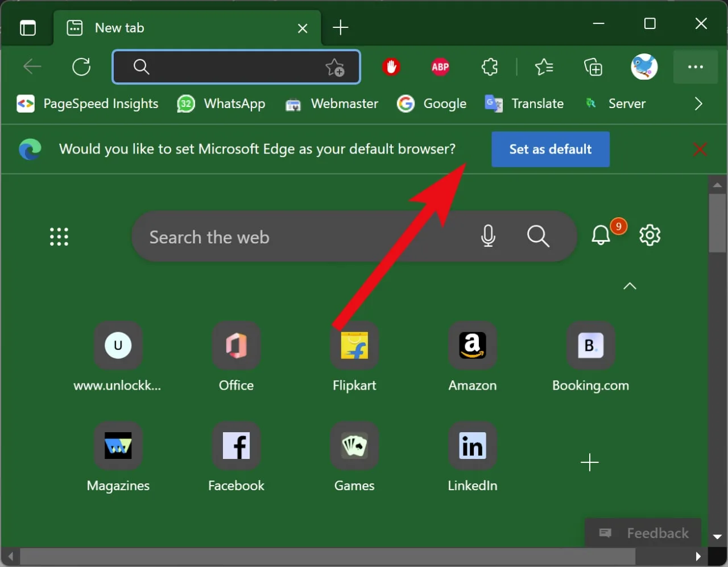Open Settings and more three-dot menu

(x=695, y=67)
